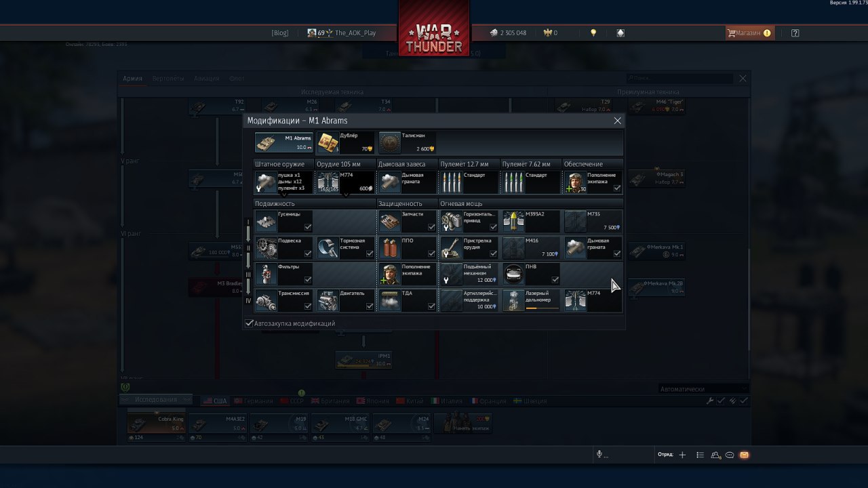Choose Стандарт belt icon for Пулемёт 12.7 мм
The image size is (868, 488).
tap(452, 182)
